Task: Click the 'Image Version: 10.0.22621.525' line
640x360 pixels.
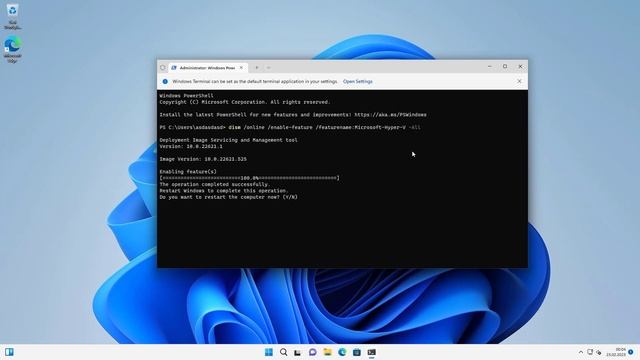Action: pos(203,159)
